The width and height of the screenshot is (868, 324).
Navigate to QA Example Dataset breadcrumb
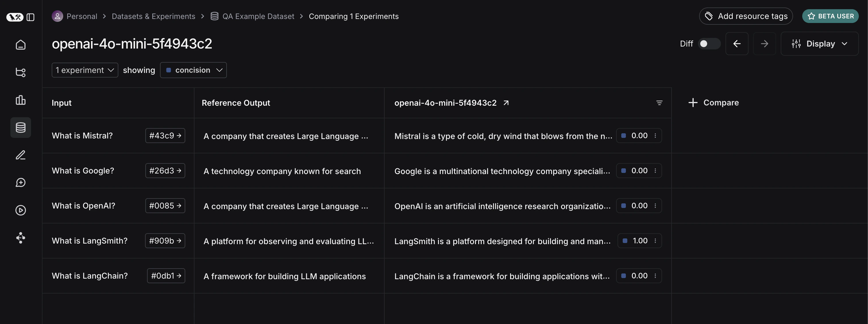(x=258, y=16)
